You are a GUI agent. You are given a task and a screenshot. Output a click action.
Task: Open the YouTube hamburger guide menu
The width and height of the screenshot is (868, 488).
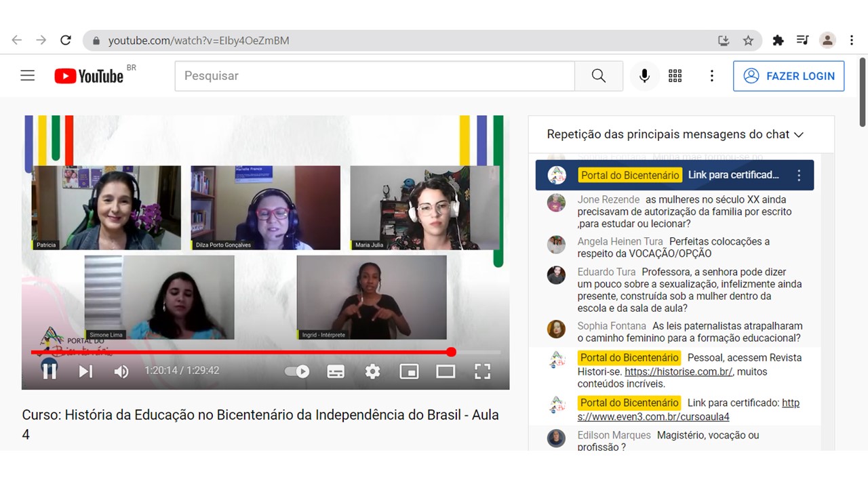(x=28, y=76)
